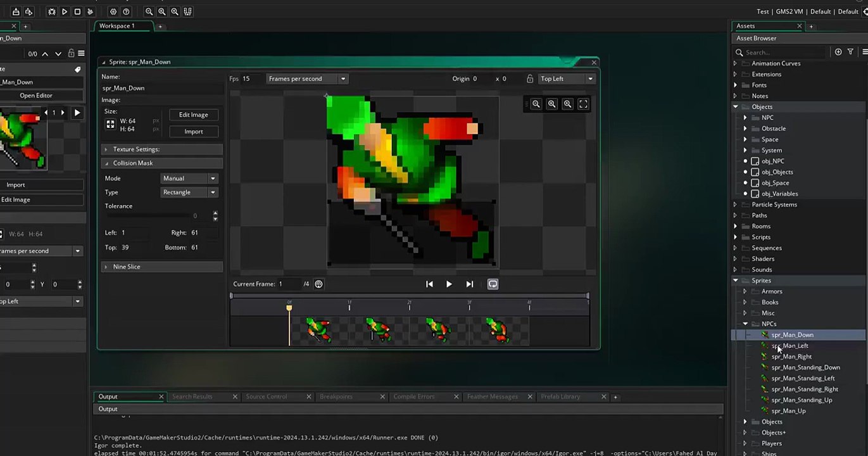Image resolution: width=868 pixels, height=456 pixels.
Task: Toggle loop playback in the sprite editor
Action: [493, 284]
